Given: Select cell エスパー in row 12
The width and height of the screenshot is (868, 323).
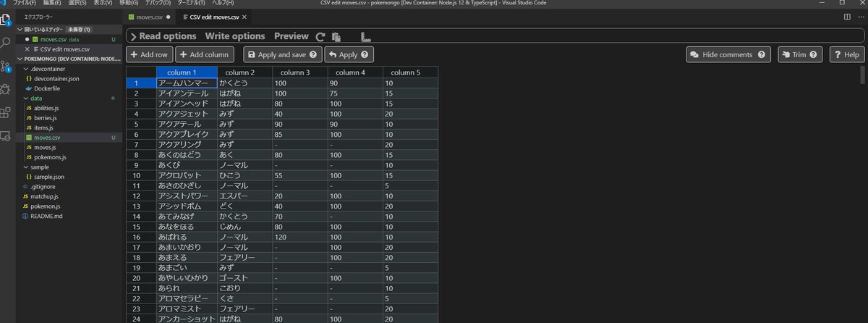Looking at the screenshot, I should pyautogui.click(x=244, y=196).
